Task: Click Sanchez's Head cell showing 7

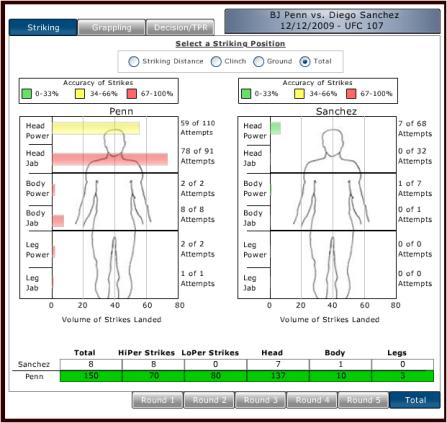Action: click(x=278, y=364)
